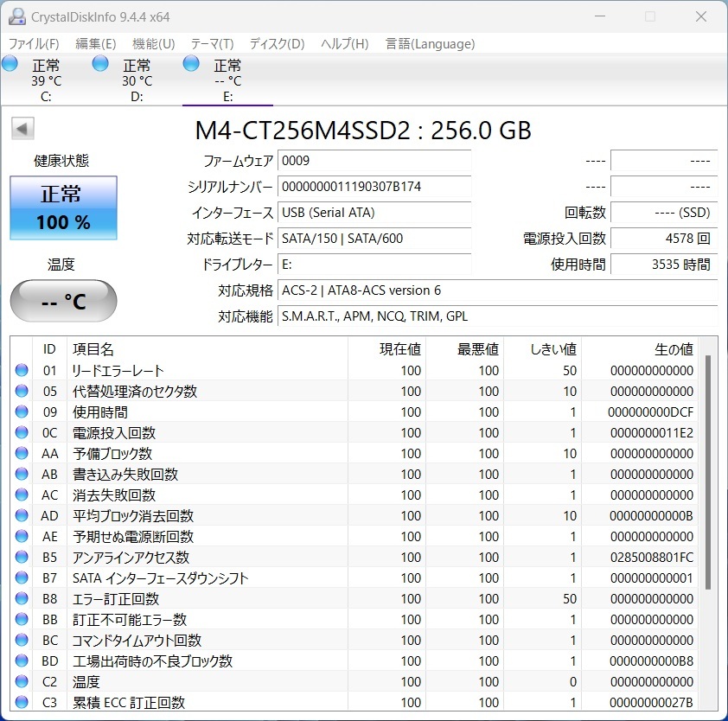Screen dimensions: 728x721
Task: Open the 機能(U) menu
Action: coord(153,43)
